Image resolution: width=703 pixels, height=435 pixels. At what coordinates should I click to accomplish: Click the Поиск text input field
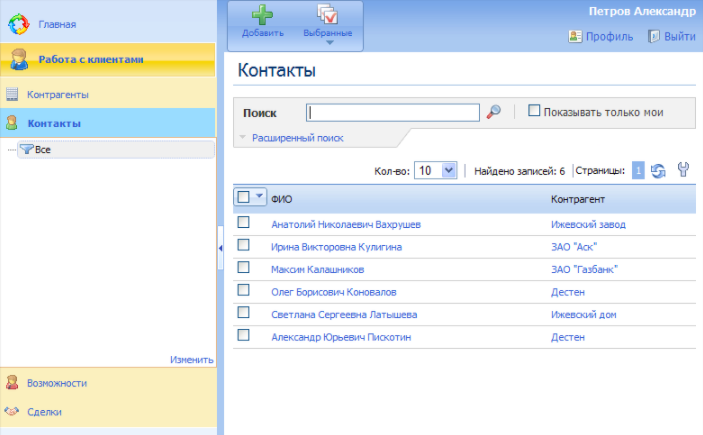tap(392, 113)
